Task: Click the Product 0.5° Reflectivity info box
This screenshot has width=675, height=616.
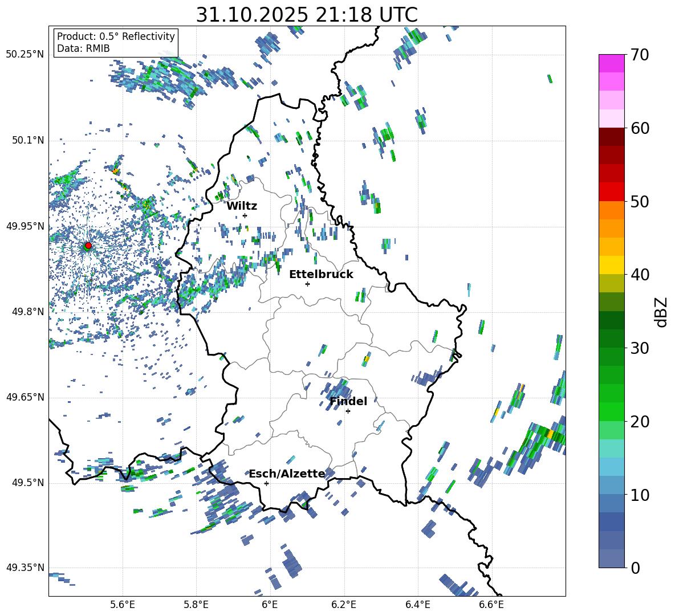Action: (116, 43)
